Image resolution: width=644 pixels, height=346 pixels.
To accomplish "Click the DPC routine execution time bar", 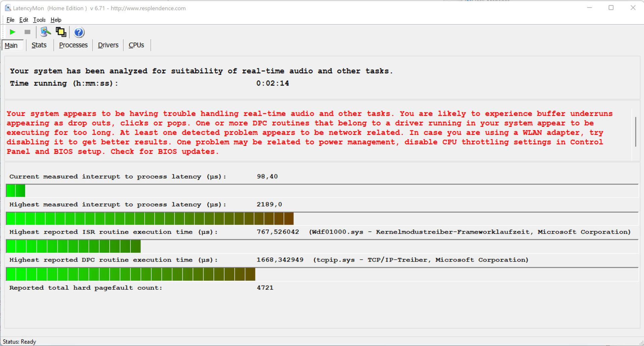I will pyautogui.click(x=131, y=274).
